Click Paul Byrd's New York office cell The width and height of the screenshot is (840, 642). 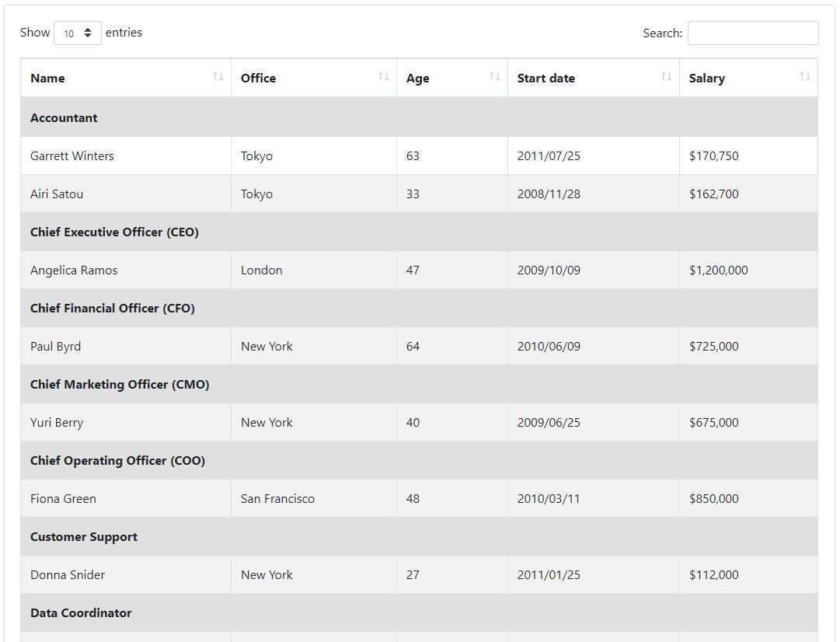point(314,346)
